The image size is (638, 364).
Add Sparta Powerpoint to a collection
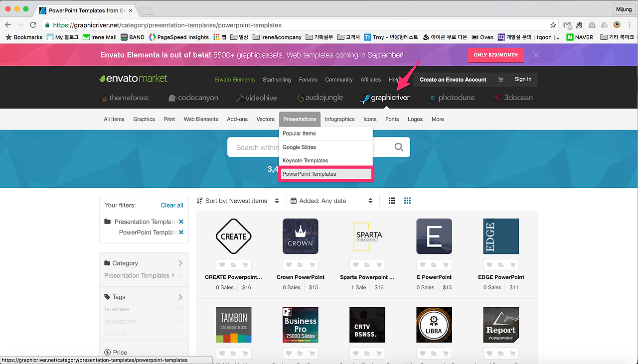367,265
